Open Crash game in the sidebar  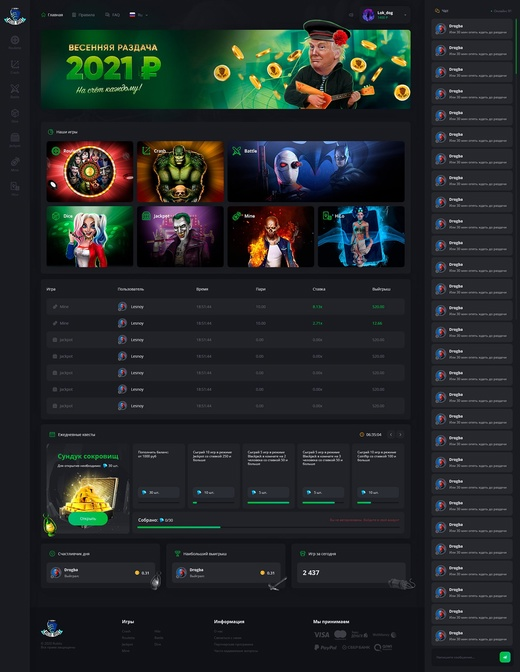click(x=15, y=66)
